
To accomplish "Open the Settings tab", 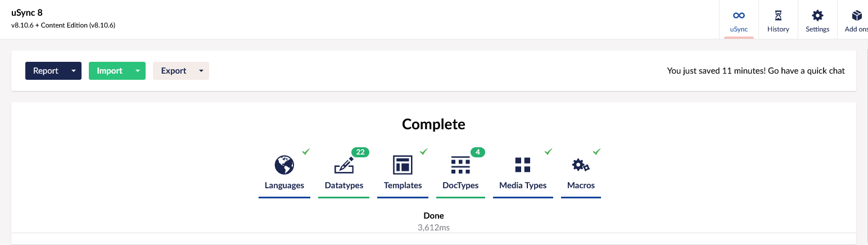I will tap(817, 20).
